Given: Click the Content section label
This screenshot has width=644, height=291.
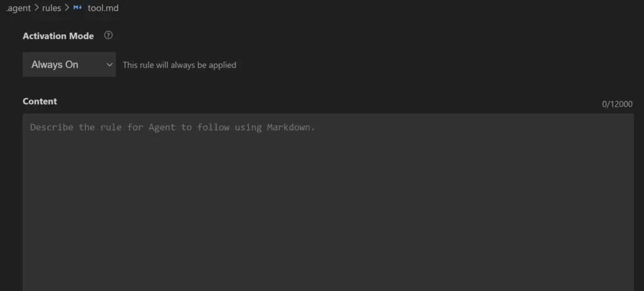Looking at the screenshot, I should [x=40, y=101].
